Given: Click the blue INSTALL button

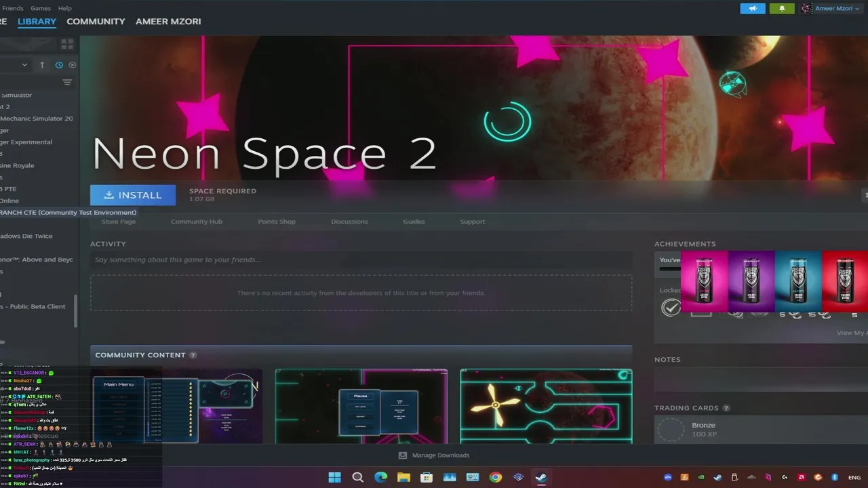Looking at the screenshot, I should tap(133, 195).
